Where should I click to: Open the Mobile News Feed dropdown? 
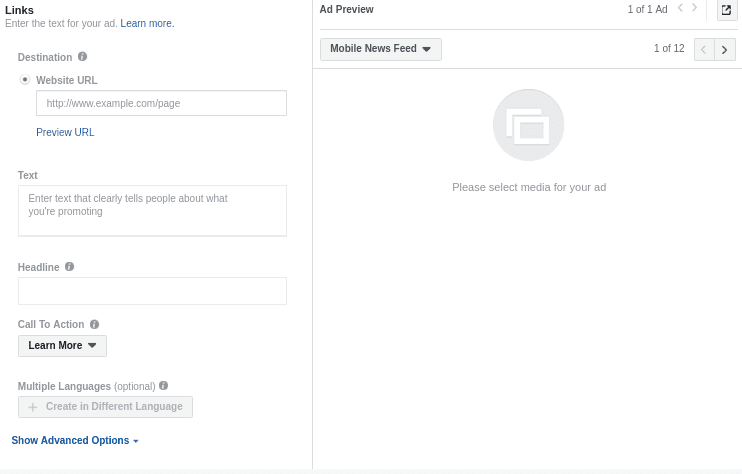[381, 49]
